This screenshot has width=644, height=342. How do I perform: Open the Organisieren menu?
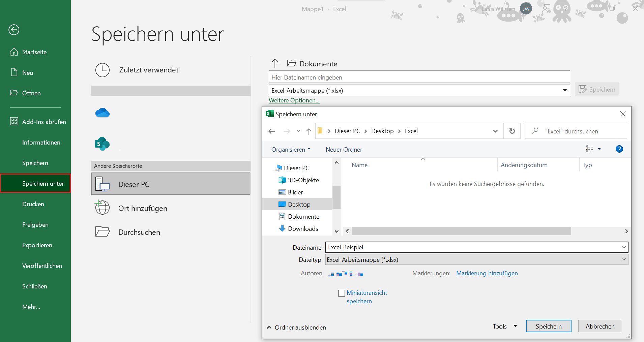(291, 149)
